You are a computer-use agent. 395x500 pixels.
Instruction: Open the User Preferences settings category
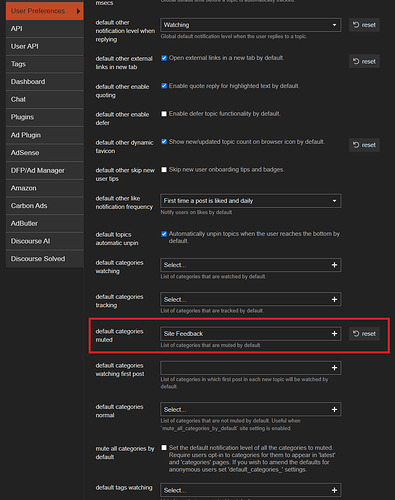coord(44,11)
